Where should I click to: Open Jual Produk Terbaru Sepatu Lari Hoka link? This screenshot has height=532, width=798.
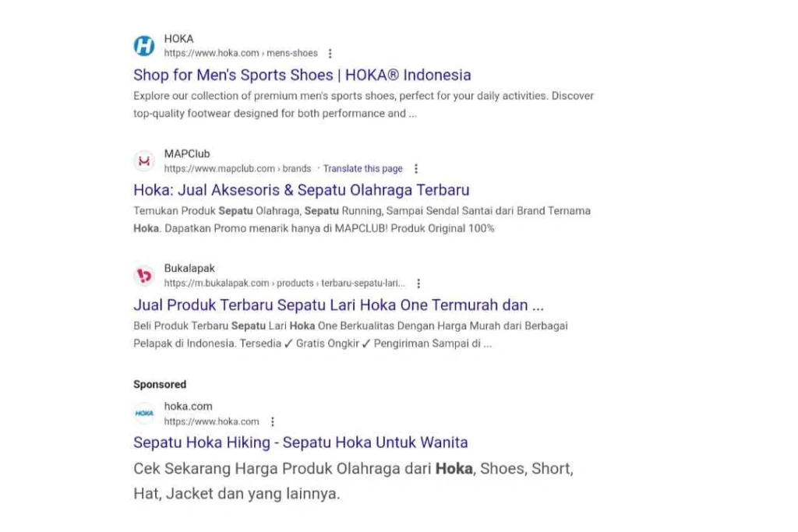338,305
